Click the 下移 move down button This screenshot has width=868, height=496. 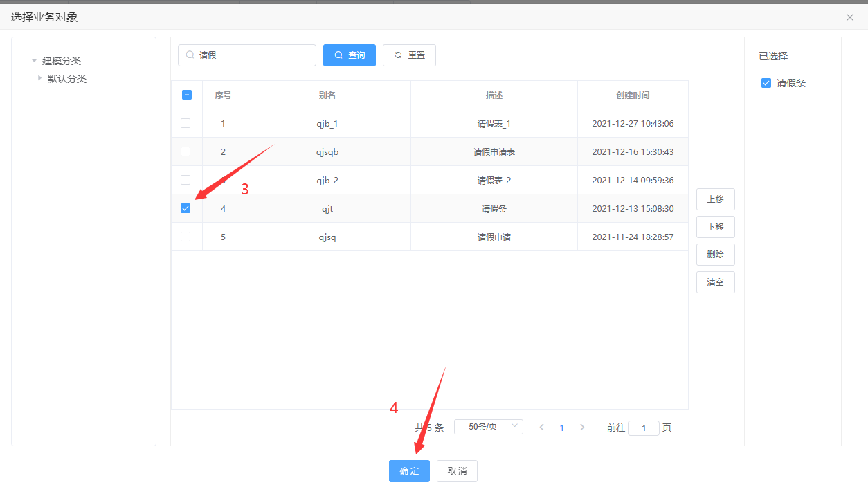[x=715, y=227]
